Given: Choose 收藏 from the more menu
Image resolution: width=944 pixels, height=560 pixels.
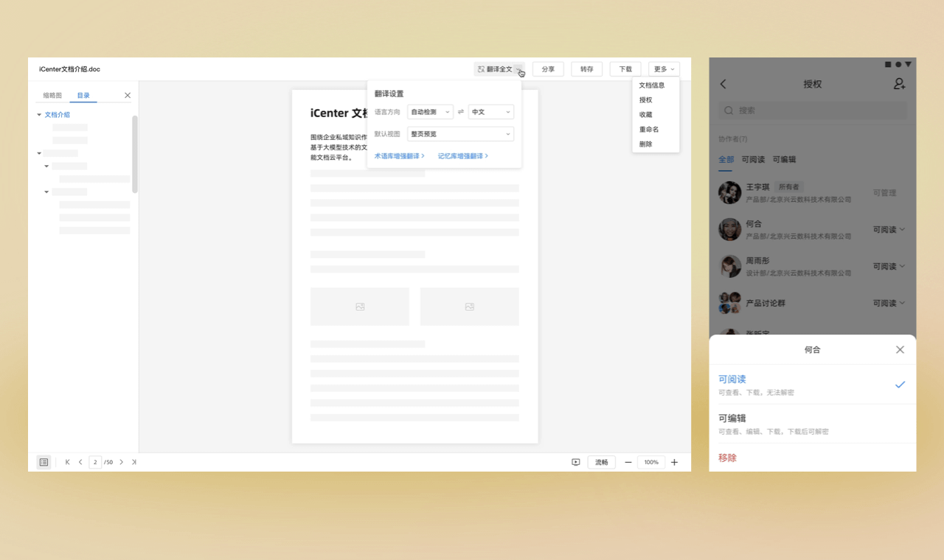Looking at the screenshot, I should coord(646,115).
